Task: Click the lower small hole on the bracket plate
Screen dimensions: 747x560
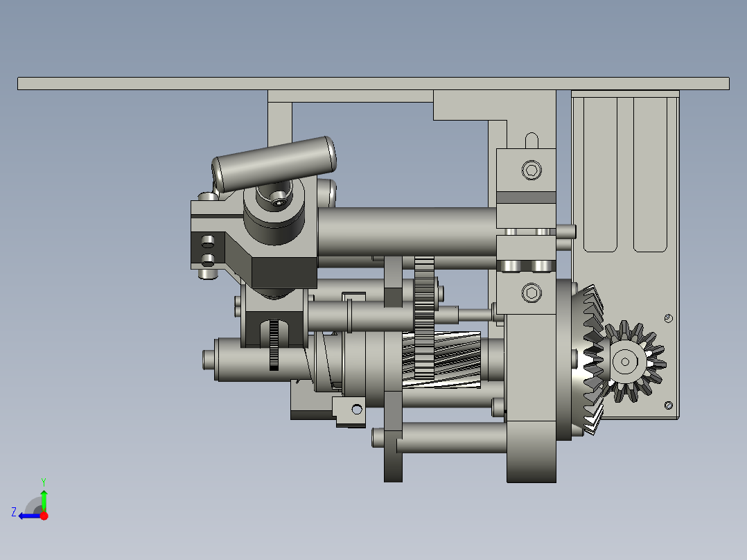Action: pos(669,405)
